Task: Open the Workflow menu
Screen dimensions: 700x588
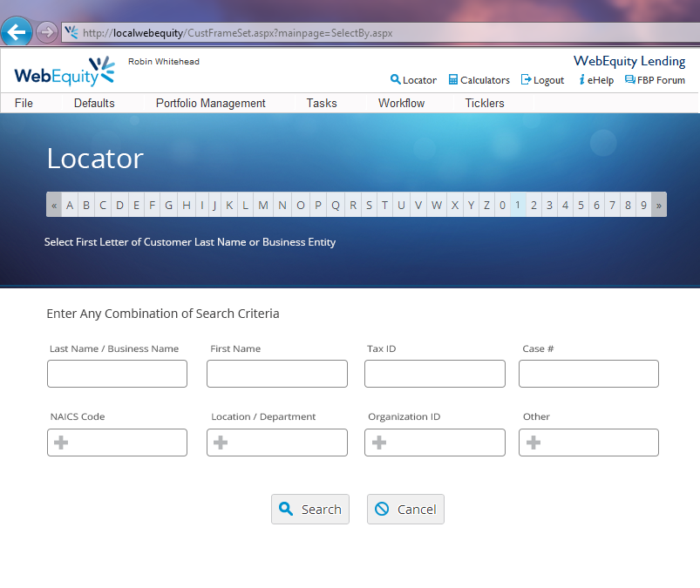Action: pos(401,103)
